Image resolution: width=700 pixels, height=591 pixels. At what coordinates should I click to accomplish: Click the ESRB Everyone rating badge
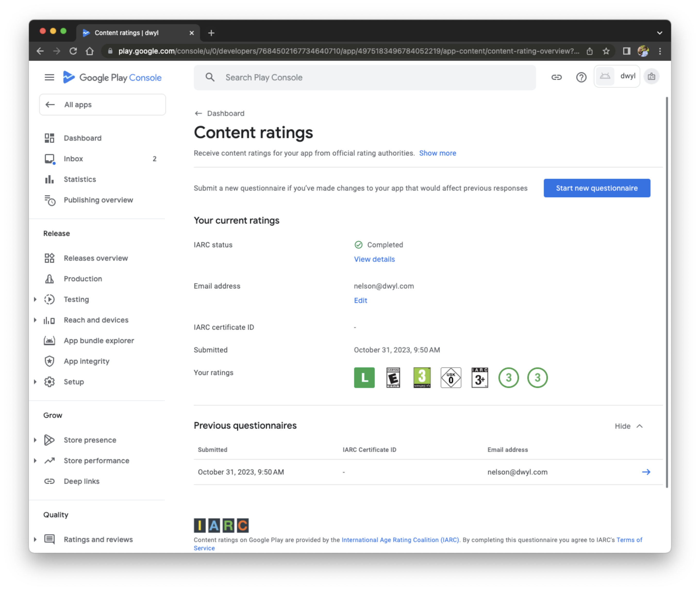[393, 378]
